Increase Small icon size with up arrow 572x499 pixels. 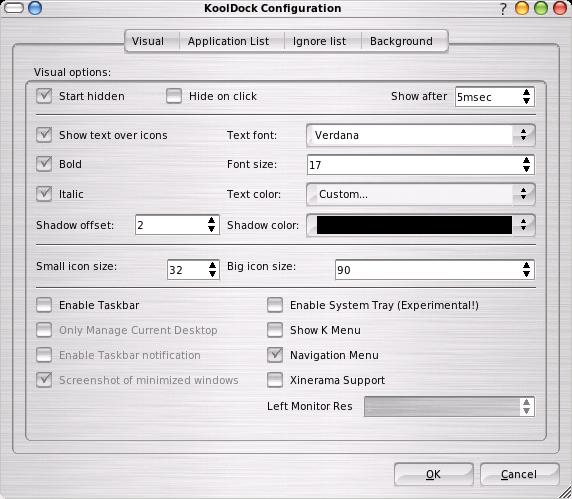click(x=212, y=265)
